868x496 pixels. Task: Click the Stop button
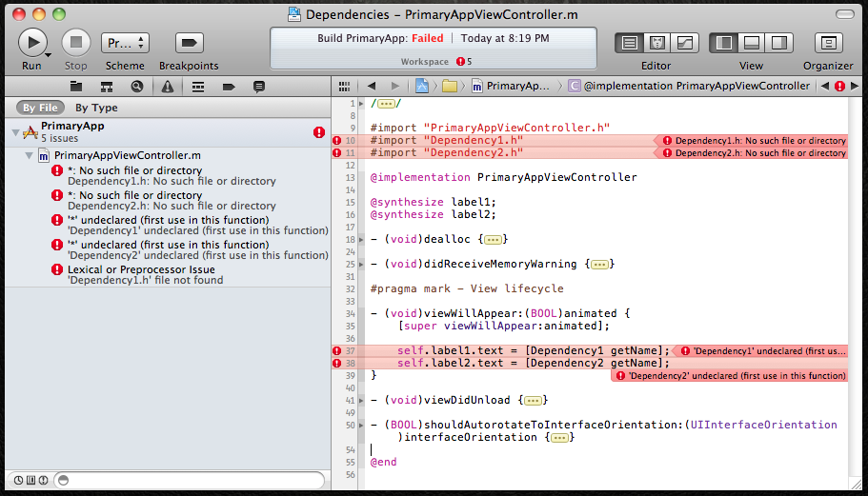(76, 43)
